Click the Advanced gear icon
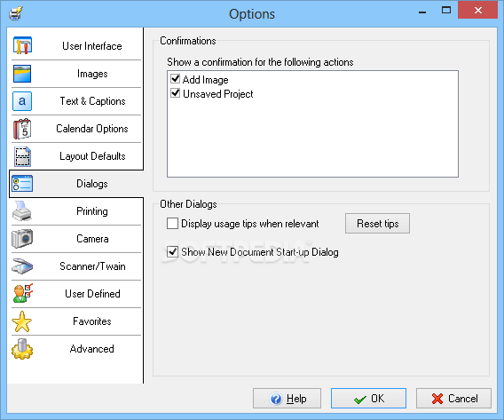 coord(22,349)
